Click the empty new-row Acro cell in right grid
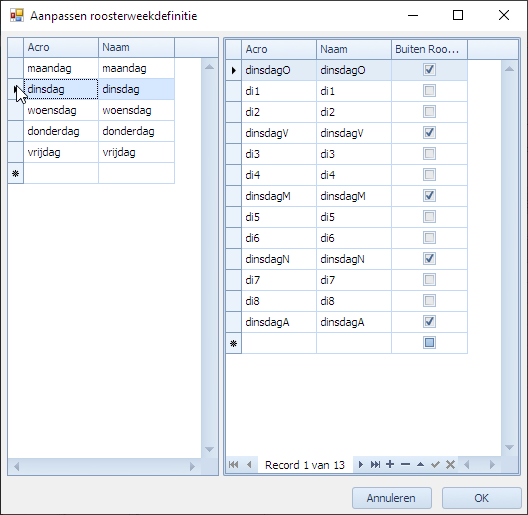This screenshot has width=528, height=515. [279, 343]
